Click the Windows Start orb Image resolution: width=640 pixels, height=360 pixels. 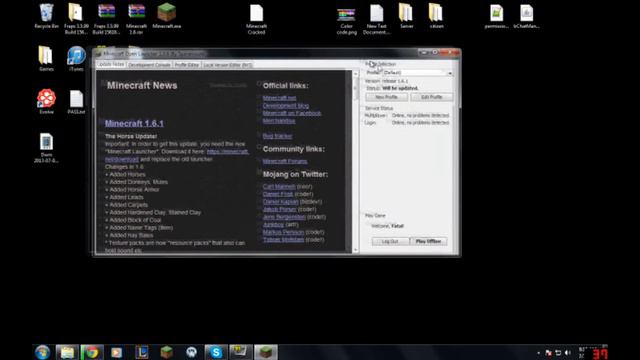(x=42, y=352)
